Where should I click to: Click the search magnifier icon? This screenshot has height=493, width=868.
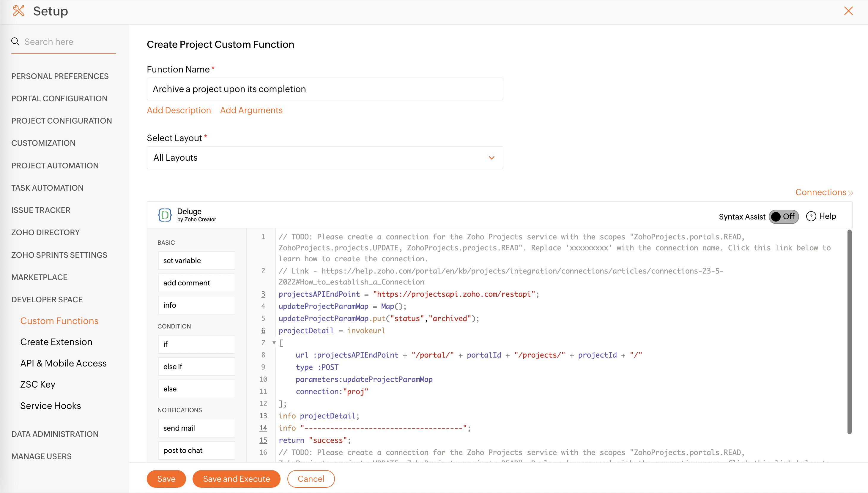click(x=15, y=42)
